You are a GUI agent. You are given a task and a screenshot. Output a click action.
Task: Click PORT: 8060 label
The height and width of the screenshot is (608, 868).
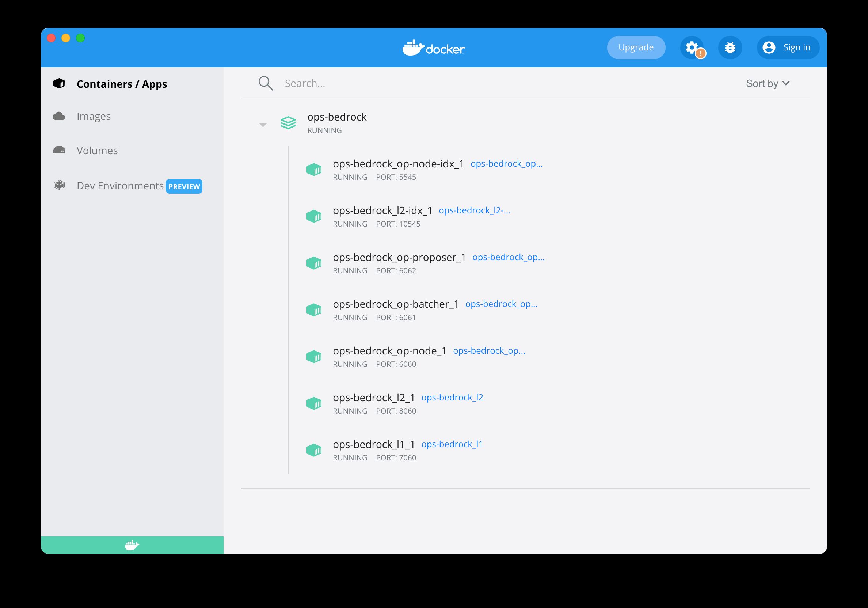pyautogui.click(x=396, y=411)
